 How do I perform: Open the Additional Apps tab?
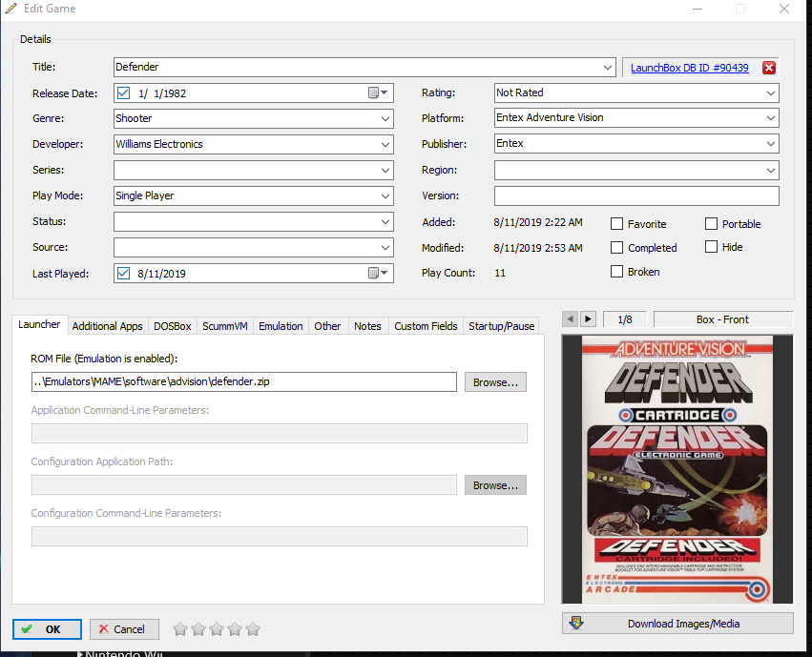(107, 326)
